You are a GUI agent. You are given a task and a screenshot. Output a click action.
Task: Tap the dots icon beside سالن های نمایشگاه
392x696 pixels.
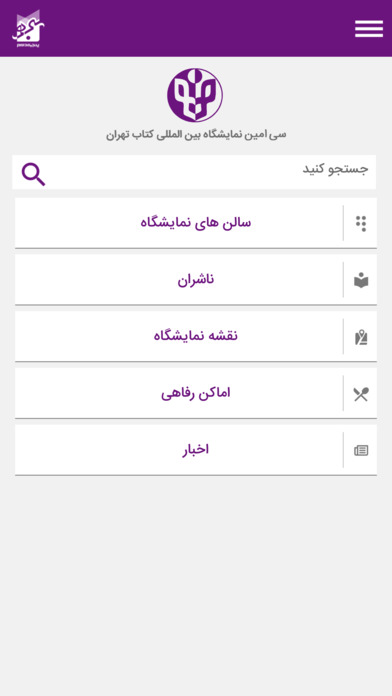pos(361,223)
